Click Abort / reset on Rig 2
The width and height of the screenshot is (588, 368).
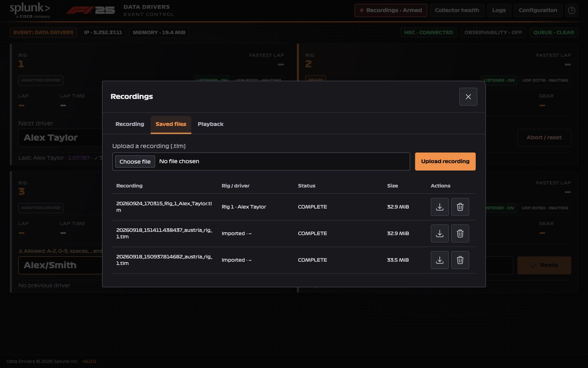[x=544, y=138]
